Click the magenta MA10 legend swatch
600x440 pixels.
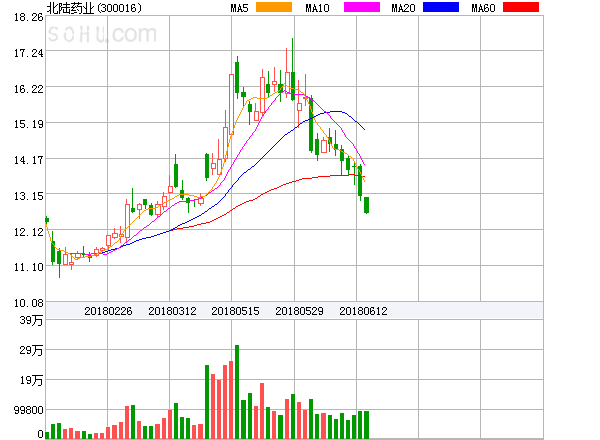pos(362,7)
